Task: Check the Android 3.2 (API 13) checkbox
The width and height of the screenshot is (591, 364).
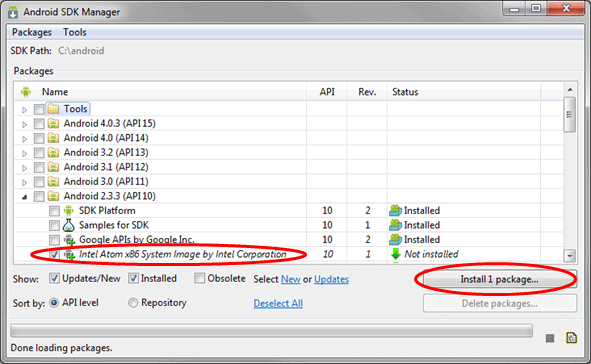Action: tap(39, 153)
